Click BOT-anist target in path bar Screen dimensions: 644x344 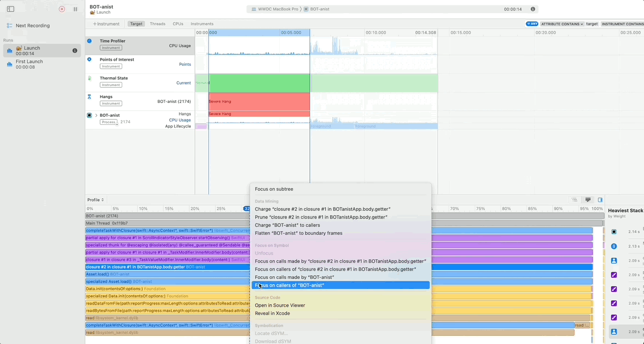coord(317,9)
